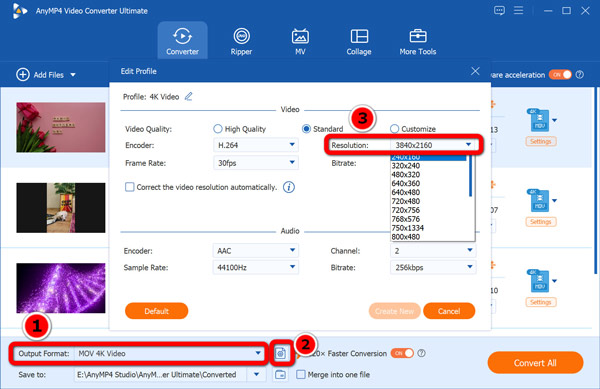600x389 pixels.
Task: Open the video Encoder H.264 dropdown
Action: [256, 145]
